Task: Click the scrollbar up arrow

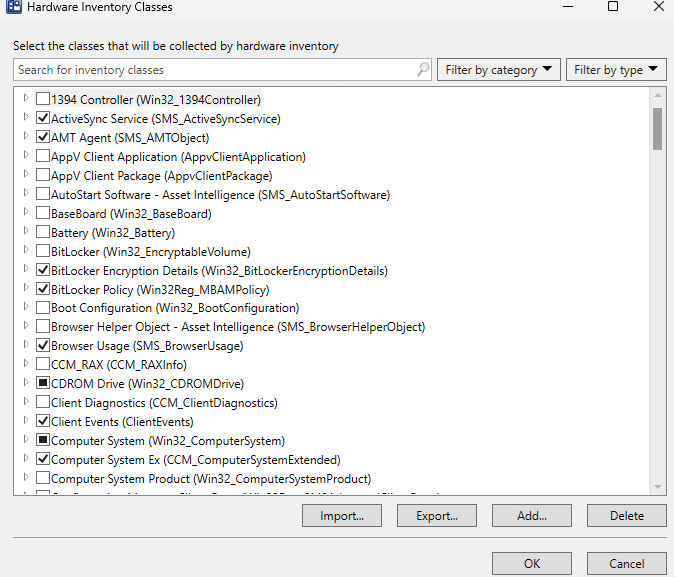Action: 658,95
